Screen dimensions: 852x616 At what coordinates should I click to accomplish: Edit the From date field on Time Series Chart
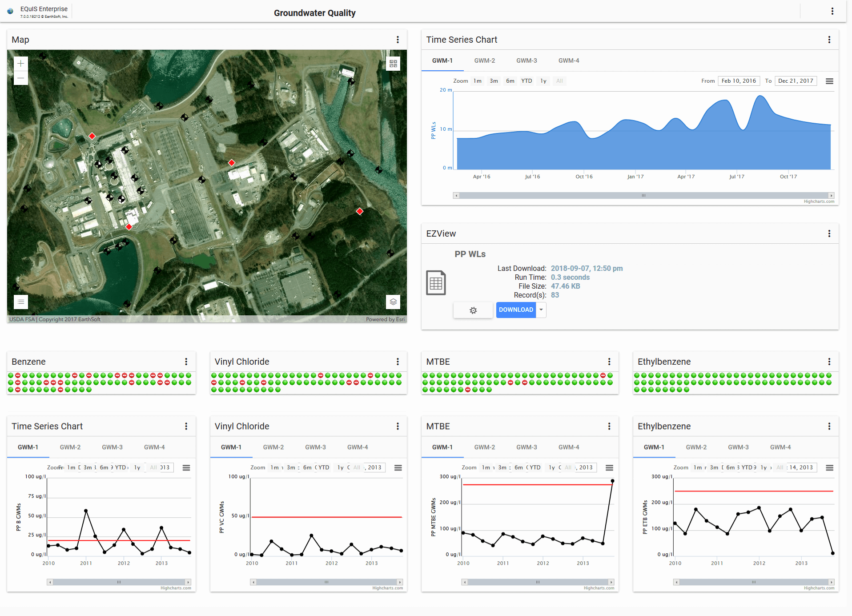click(739, 81)
